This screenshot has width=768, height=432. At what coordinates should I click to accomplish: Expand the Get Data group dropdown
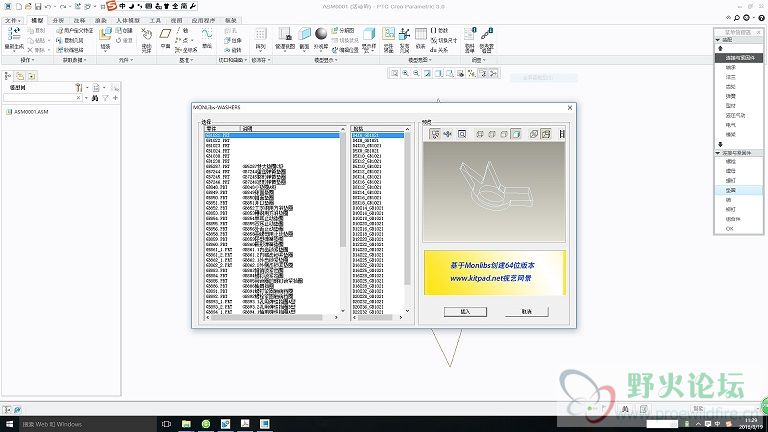(x=74, y=60)
